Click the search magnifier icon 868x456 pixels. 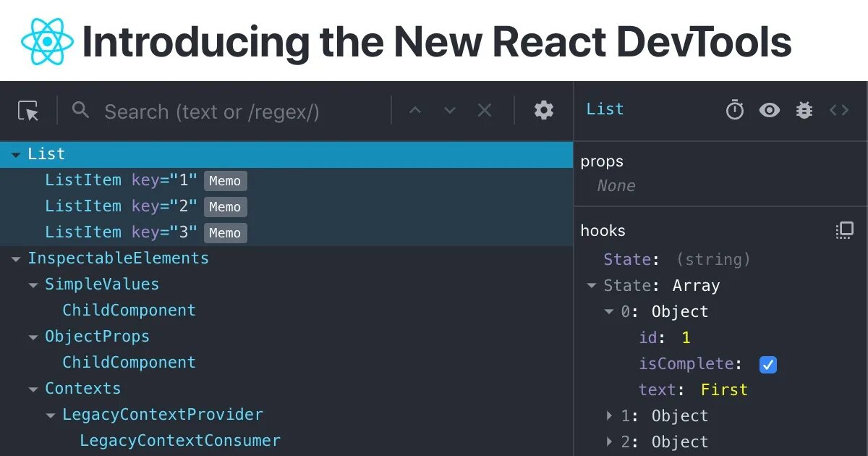[x=81, y=110]
